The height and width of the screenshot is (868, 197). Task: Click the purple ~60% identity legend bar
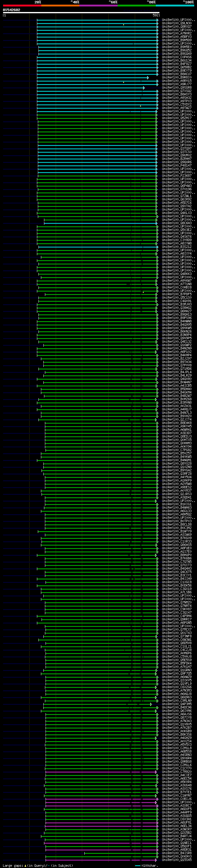(98, 6)
